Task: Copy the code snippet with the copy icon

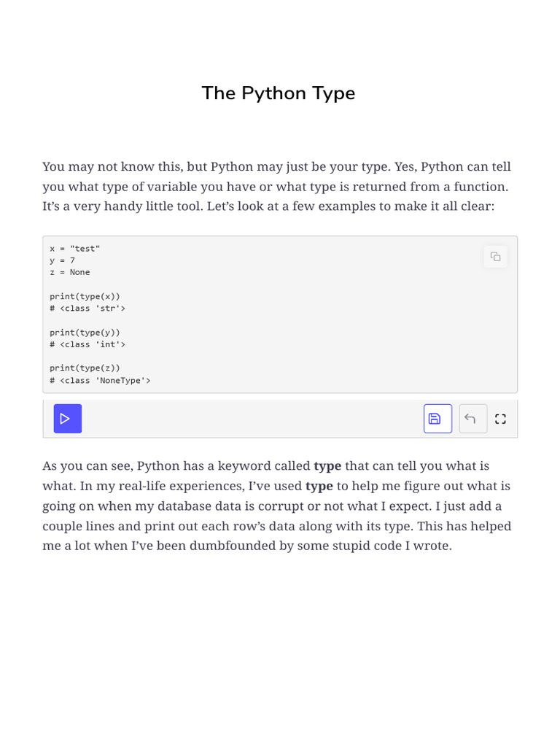Action: (495, 257)
